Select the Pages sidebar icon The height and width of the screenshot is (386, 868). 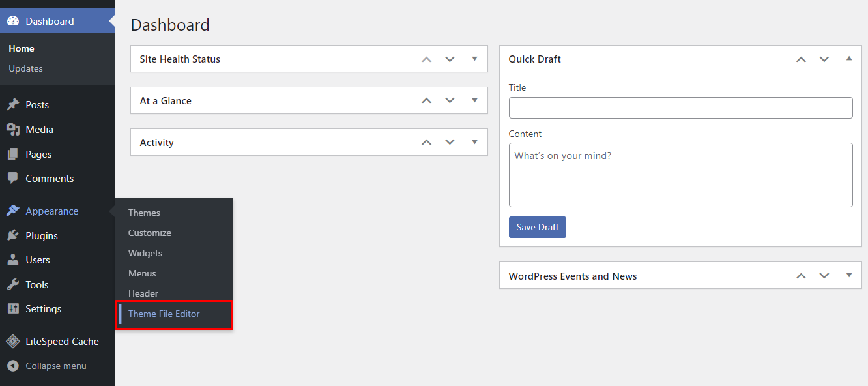(13, 154)
